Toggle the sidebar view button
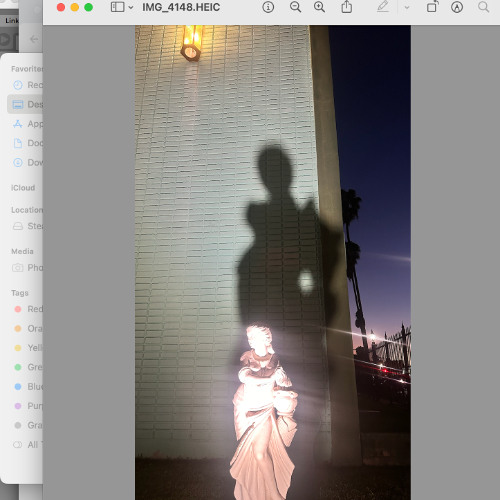The height and width of the screenshot is (500, 500). point(117,7)
